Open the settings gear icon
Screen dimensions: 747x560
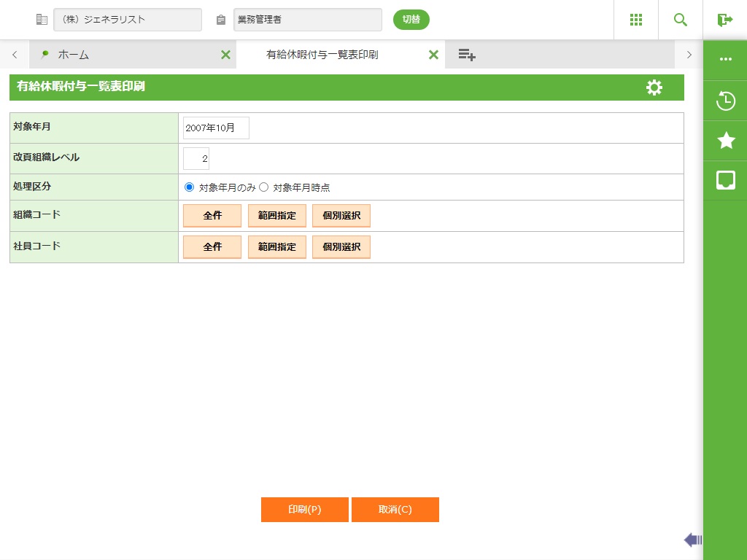click(x=654, y=87)
